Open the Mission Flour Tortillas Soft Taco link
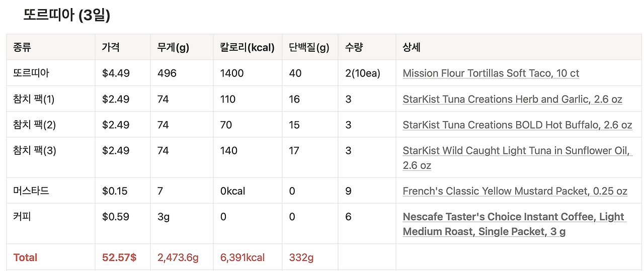 (491, 73)
